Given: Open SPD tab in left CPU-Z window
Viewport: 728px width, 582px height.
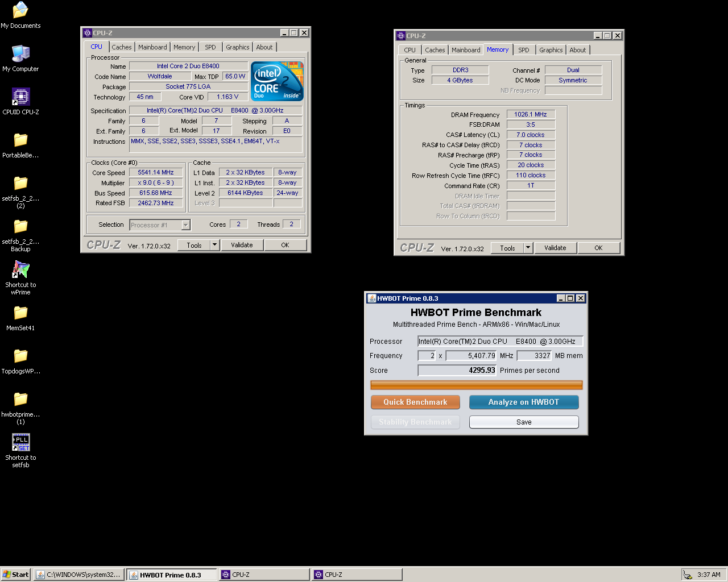Looking at the screenshot, I should point(210,47).
